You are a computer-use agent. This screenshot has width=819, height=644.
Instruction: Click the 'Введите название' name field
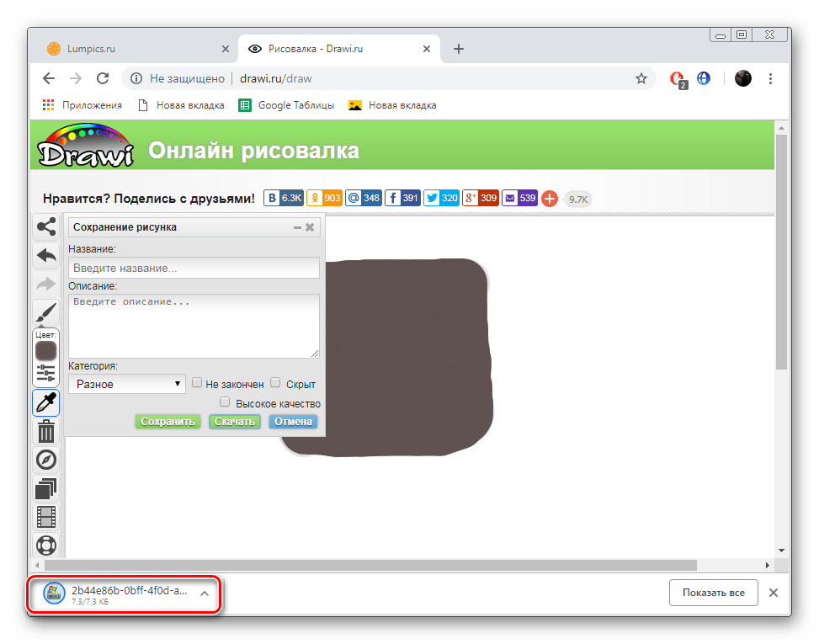click(194, 268)
